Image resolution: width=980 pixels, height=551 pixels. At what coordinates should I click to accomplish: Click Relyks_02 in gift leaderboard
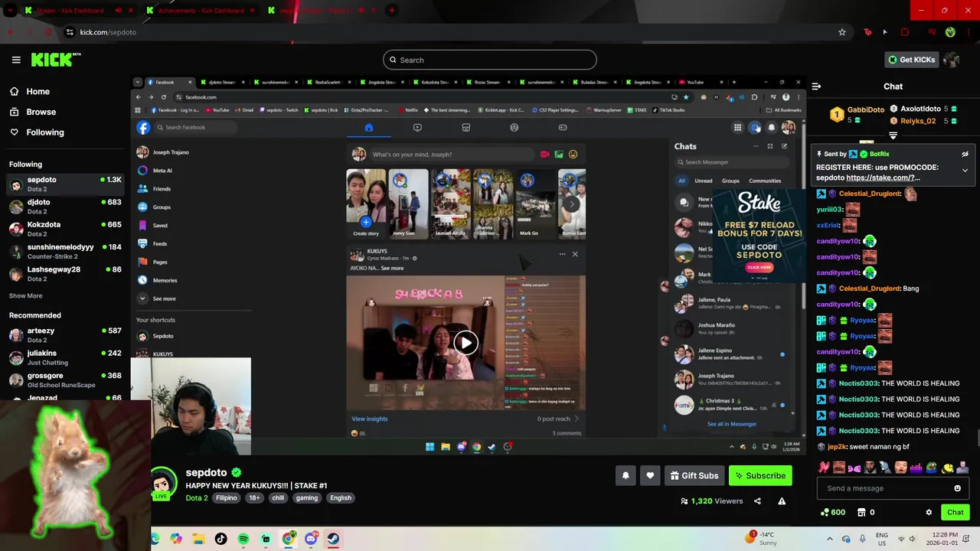click(x=917, y=121)
